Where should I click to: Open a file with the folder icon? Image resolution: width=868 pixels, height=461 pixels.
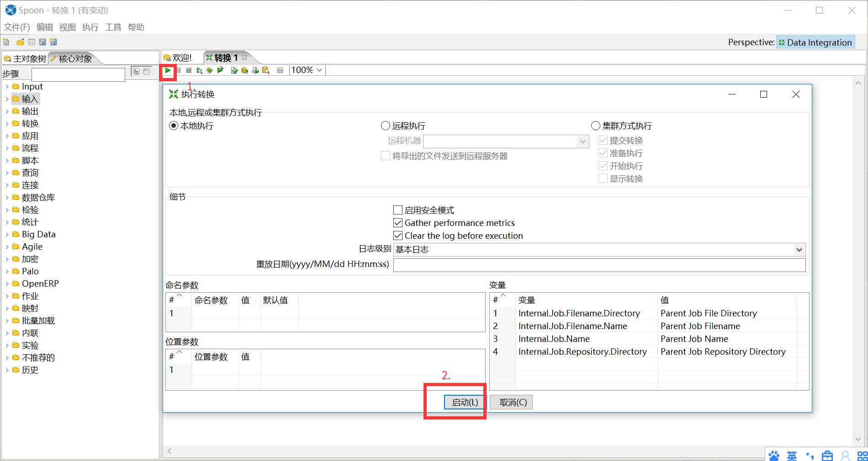pyautogui.click(x=20, y=42)
